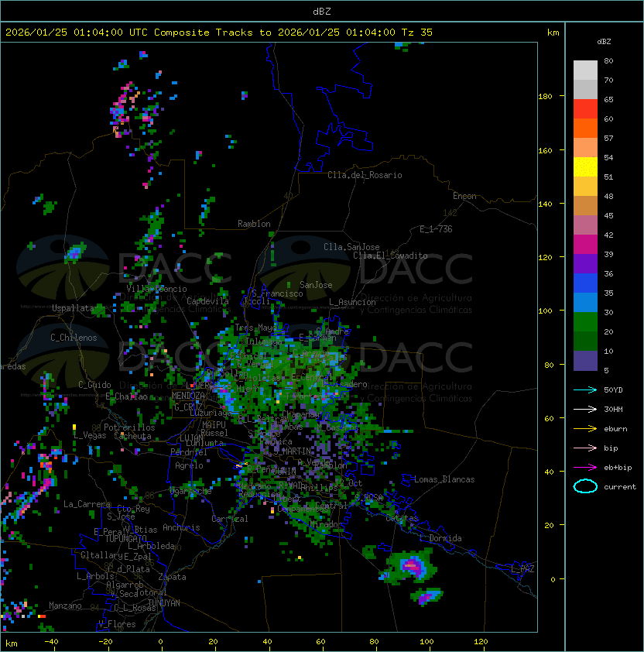The height and width of the screenshot is (652, 644).
Task: Select the light blue swatch between 35 and 30
Action: point(585,302)
